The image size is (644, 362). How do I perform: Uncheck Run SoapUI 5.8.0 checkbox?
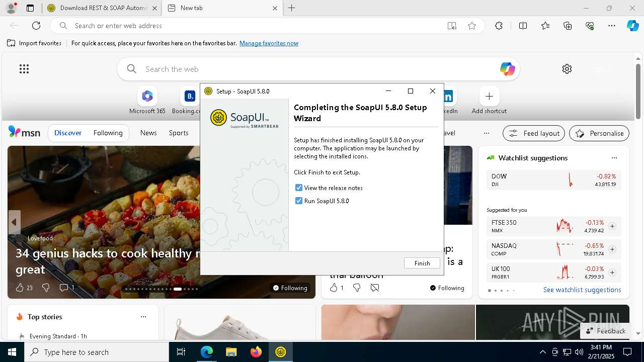[299, 201]
